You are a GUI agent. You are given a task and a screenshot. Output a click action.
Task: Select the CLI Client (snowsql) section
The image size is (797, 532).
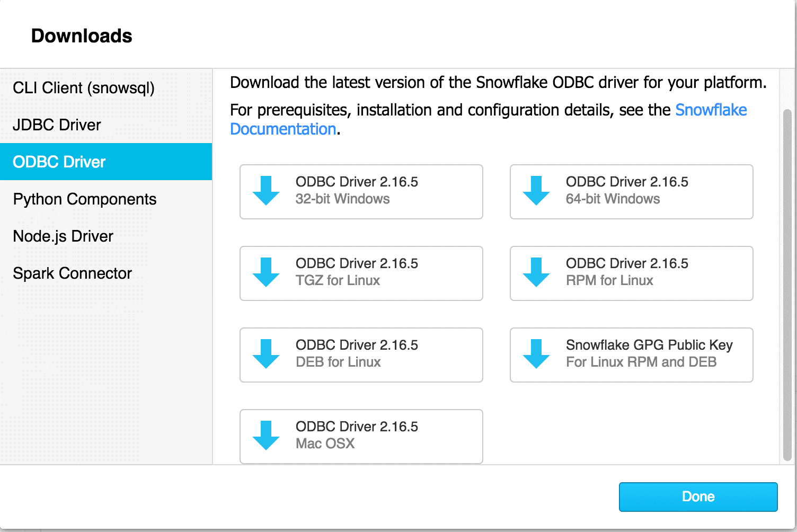click(83, 88)
